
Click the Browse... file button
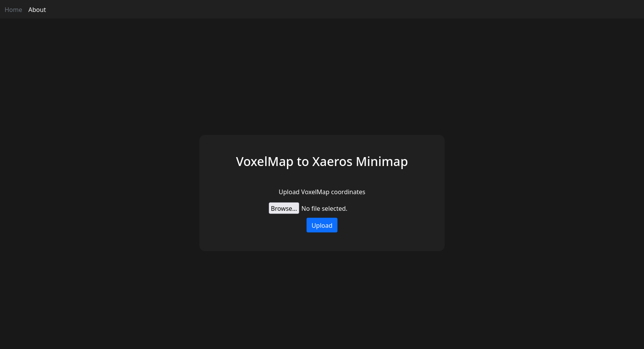point(284,208)
